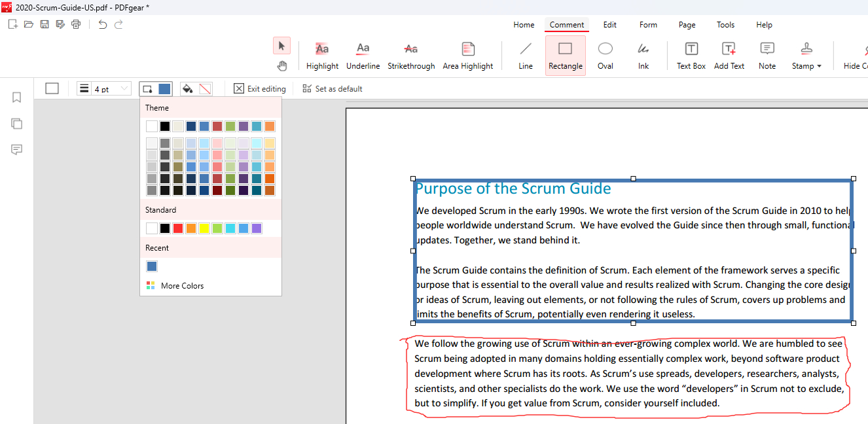Viewport: 868px width, 424px height.
Task: Click Exit editing button
Action: [x=260, y=89]
